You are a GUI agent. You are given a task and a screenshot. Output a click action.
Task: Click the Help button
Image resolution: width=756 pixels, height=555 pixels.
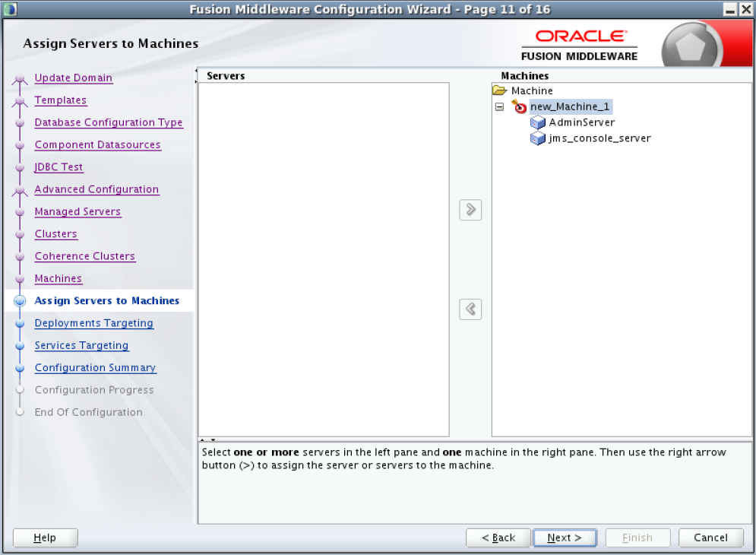point(45,538)
